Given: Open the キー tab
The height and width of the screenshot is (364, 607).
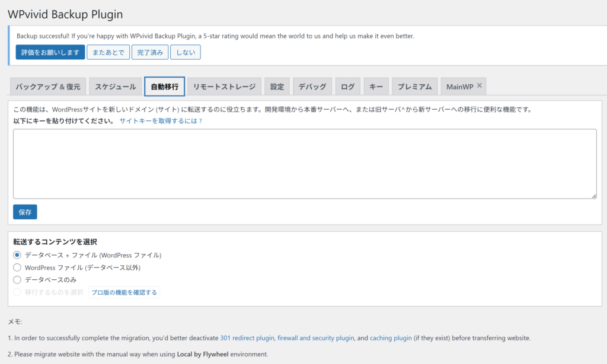Looking at the screenshot, I should coord(376,87).
